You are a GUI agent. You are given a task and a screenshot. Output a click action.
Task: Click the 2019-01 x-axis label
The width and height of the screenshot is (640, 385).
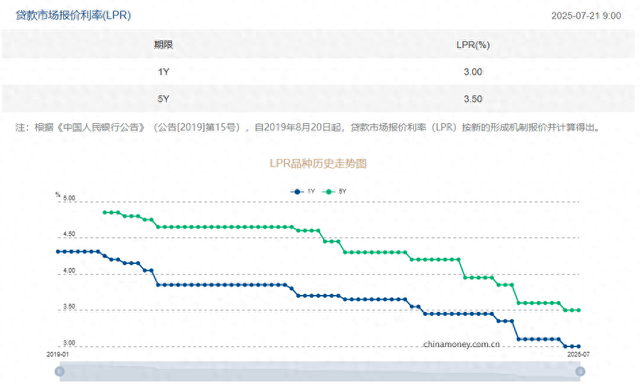(58, 354)
